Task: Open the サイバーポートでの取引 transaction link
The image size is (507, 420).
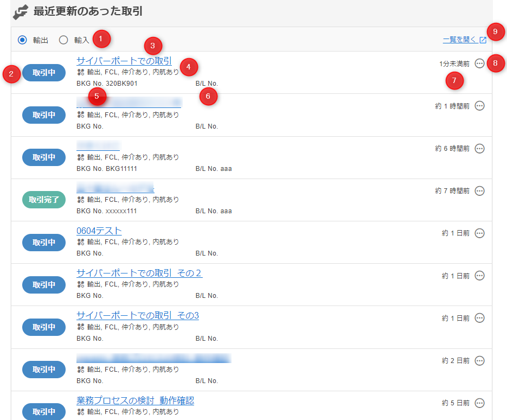Action: pos(124,61)
